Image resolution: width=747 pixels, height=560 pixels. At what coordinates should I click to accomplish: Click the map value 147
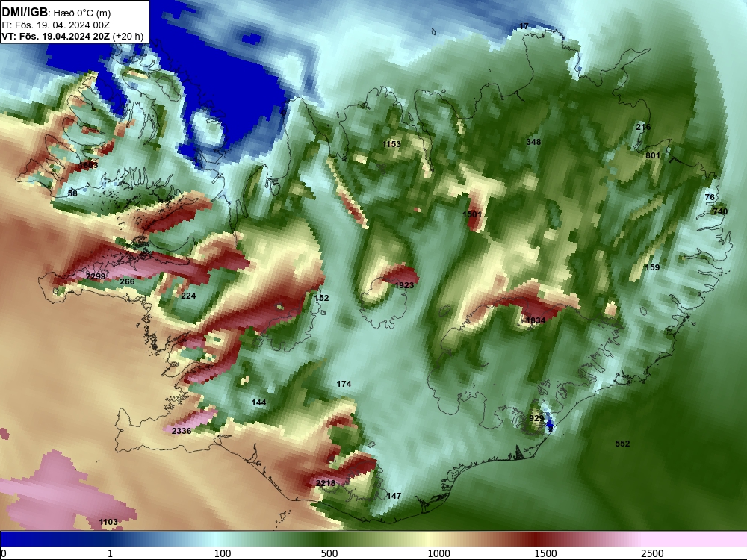click(394, 497)
